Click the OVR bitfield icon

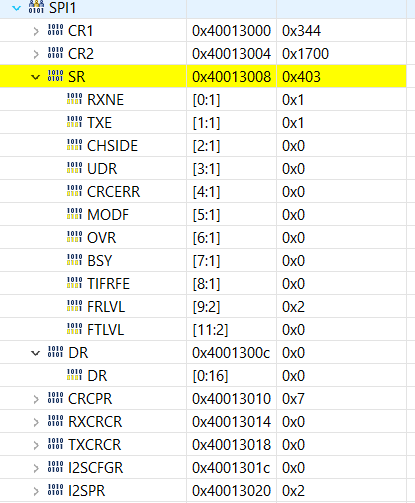[74, 237]
